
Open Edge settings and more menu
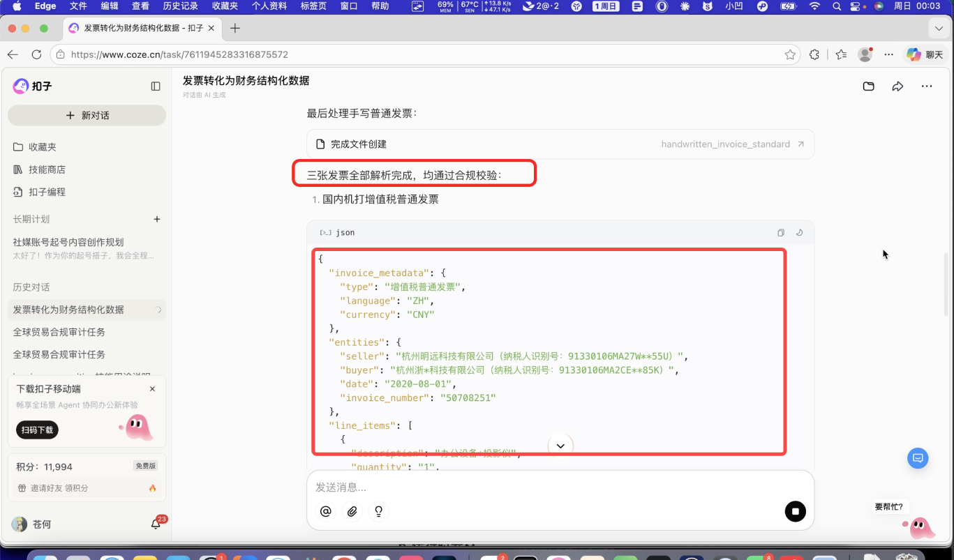[x=888, y=54]
